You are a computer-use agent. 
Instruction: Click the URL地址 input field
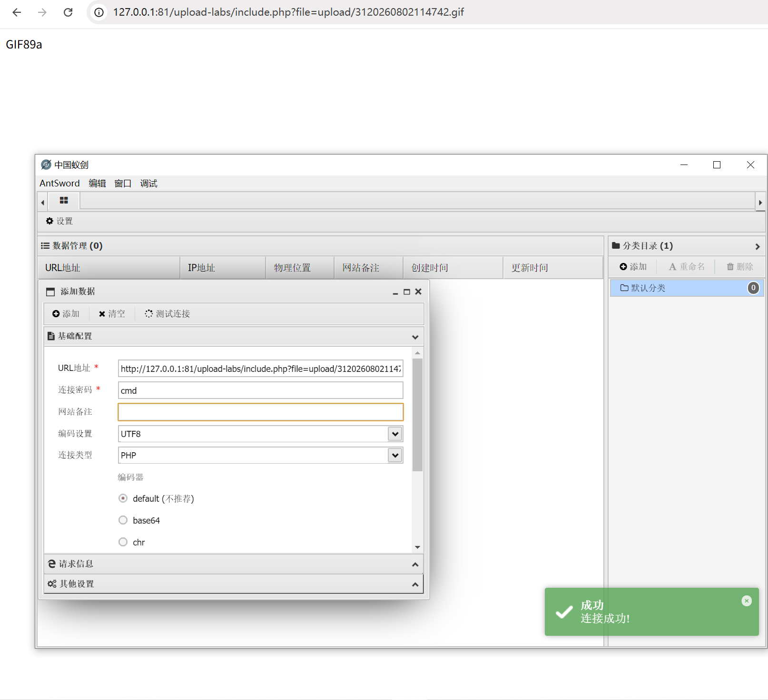[260, 369]
